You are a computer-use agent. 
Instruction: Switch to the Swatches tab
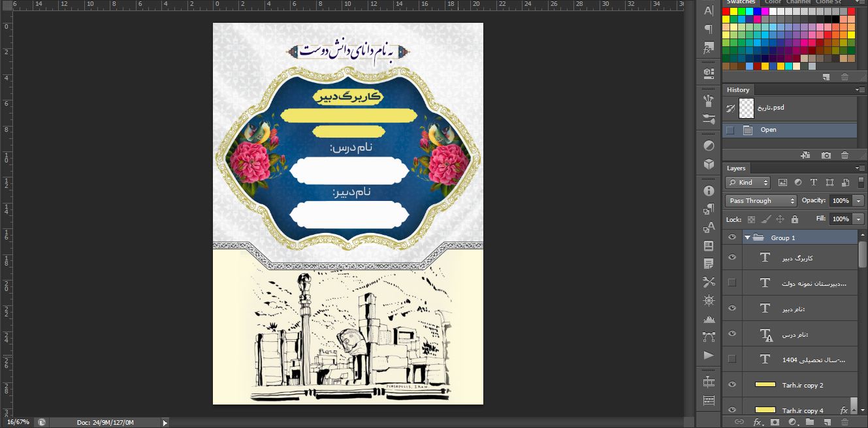pyautogui.click(x=742, y=2)
